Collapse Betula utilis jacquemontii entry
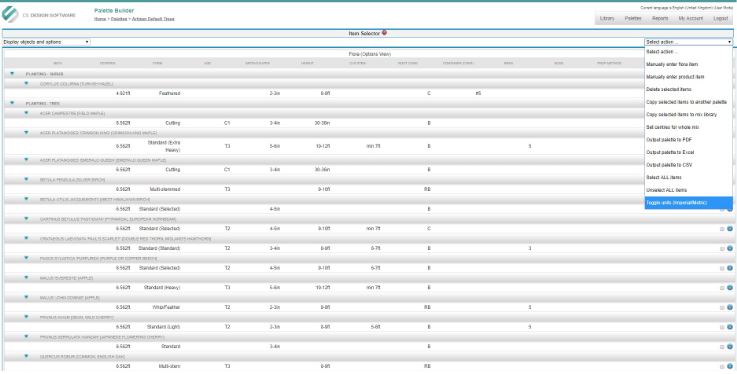The height and width of the screenshot is (374, 737). point(26,199)
